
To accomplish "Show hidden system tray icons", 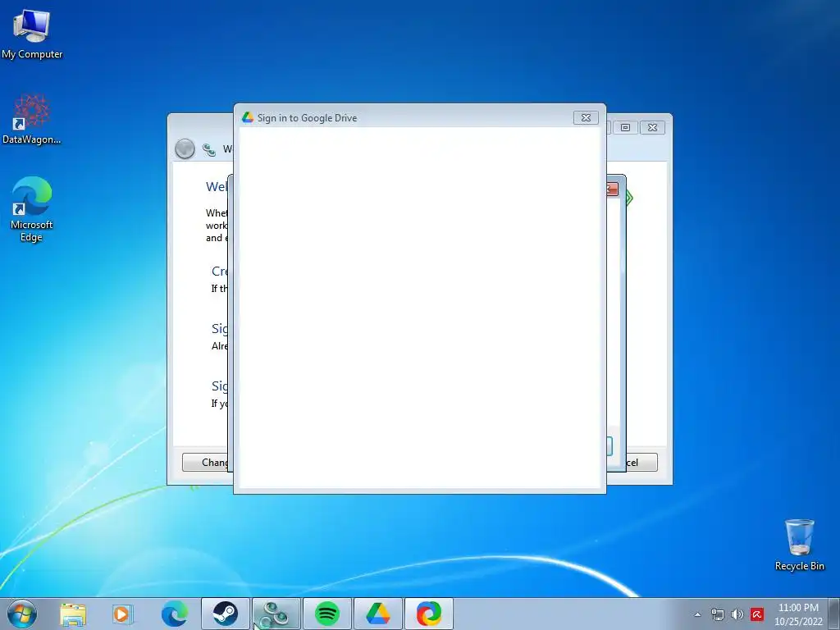I will [x=697, y=614].
